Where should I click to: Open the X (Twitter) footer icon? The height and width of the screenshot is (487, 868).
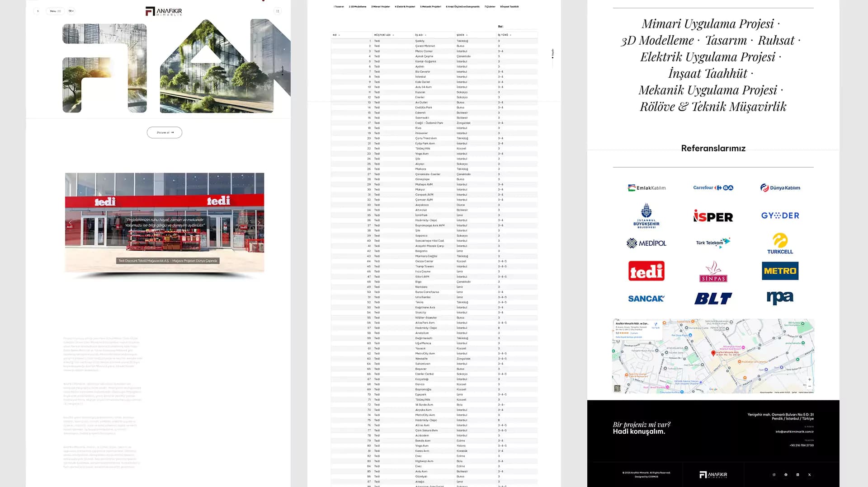pos(809,475)
